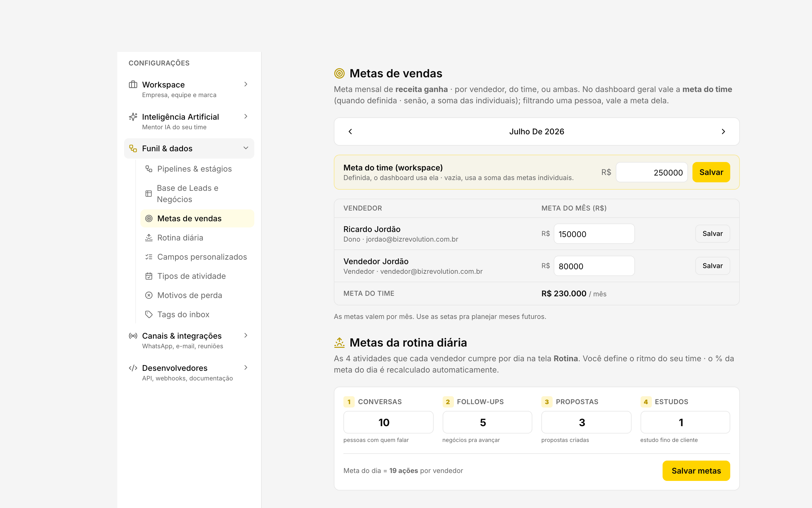
Task: Click the Base de Leads table icon
Action: click(x=149, y=194)
